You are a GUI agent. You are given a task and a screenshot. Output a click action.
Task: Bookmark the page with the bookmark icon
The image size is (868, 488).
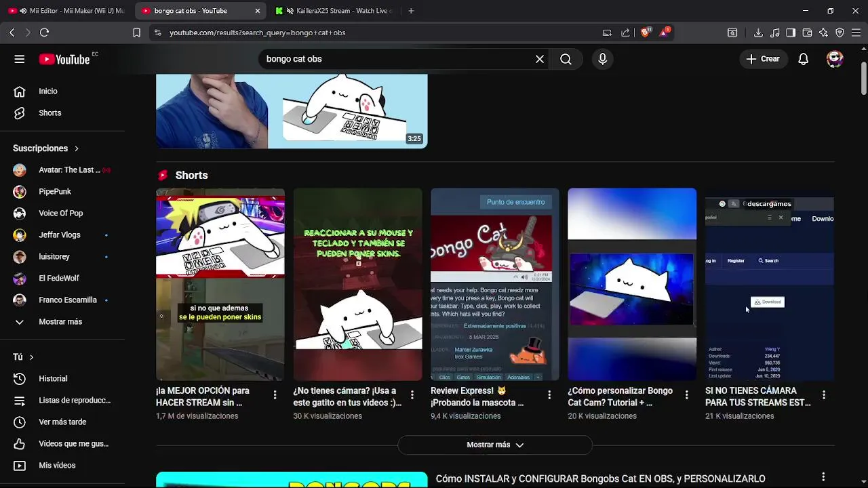point(136,33)
